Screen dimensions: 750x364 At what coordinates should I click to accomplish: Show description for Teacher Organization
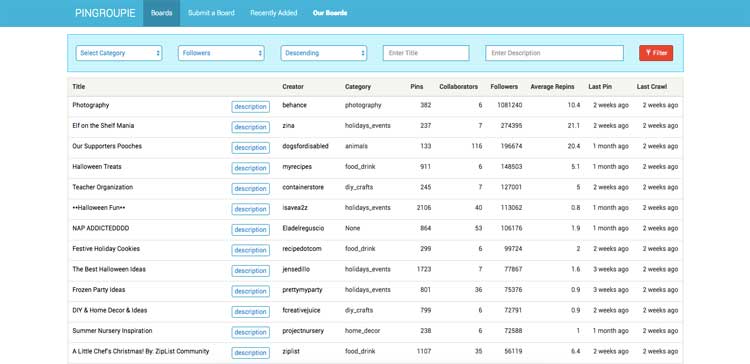tap(251, 189)
